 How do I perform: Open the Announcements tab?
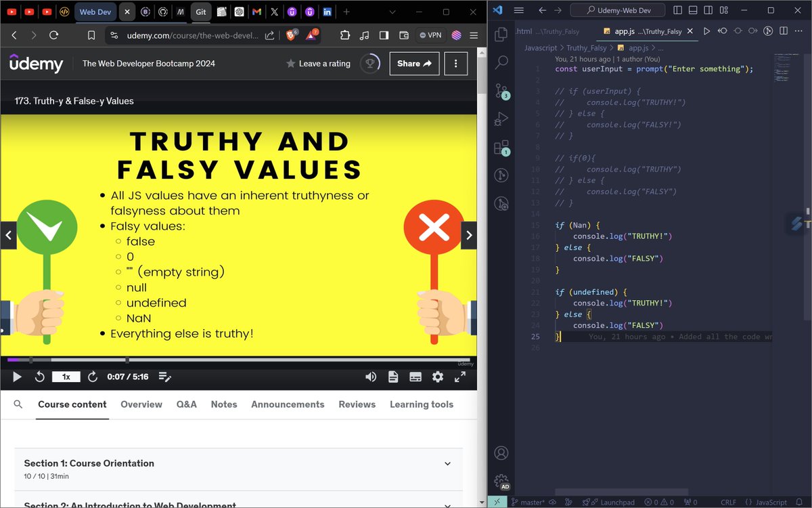tap(288, 404)
